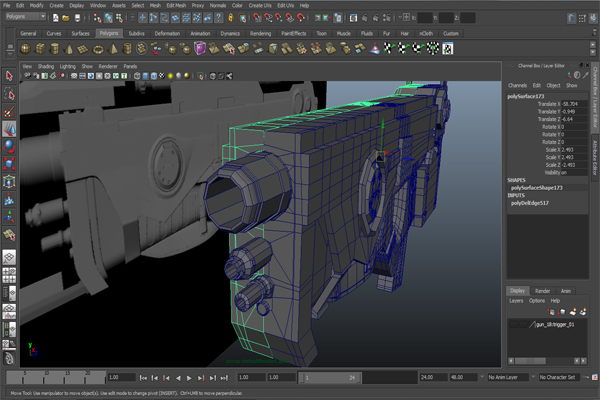Go to the end of playback range
Viewport: 600px width, 400px height.
[224, 378]
